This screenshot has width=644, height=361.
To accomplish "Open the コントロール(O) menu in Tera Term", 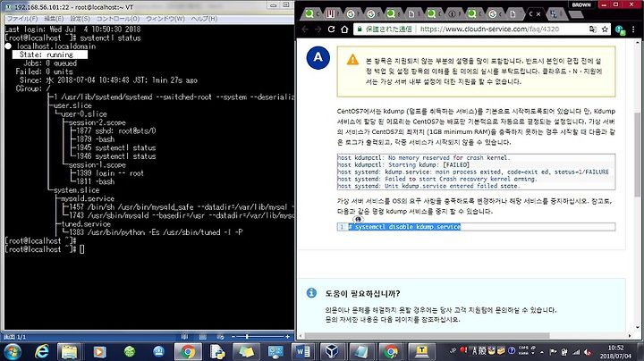I will [x=118, y=19].
